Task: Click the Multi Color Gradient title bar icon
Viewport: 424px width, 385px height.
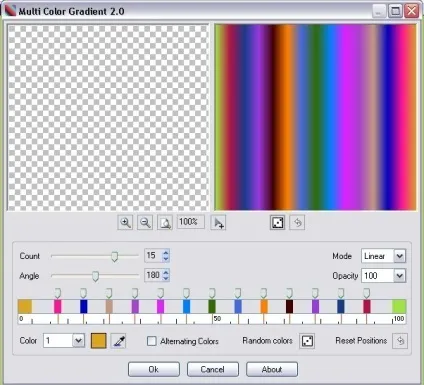Action: click(x=10, y=11)
